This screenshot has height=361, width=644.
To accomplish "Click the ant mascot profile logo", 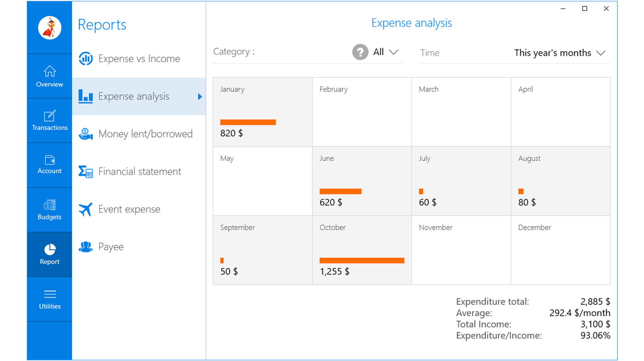I will coord(50,28).
